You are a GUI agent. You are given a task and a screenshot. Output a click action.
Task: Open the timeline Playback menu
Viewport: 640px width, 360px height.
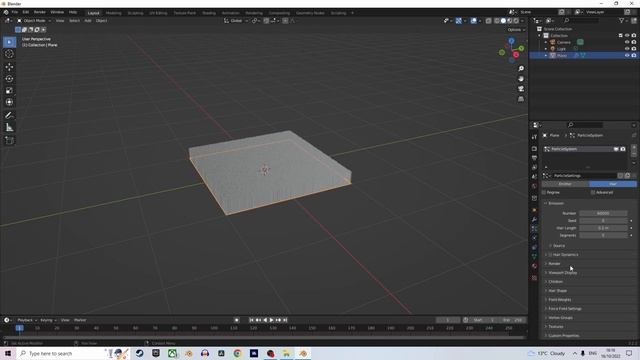tap(27, 320)
